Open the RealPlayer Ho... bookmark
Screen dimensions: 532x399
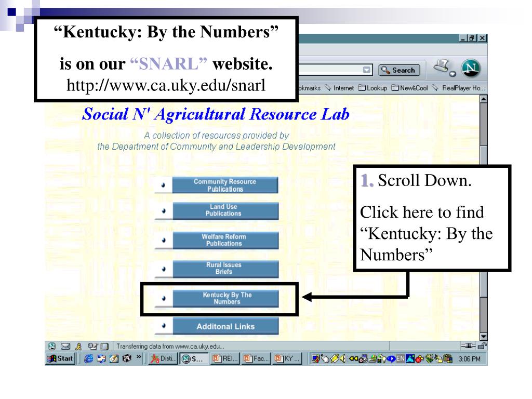pos(458,88)
